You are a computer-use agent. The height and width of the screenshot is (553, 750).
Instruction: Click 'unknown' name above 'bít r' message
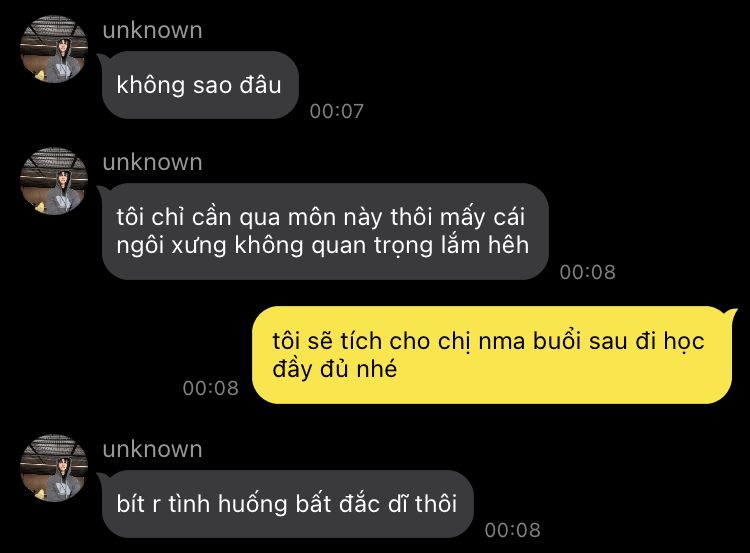point(153,450)
